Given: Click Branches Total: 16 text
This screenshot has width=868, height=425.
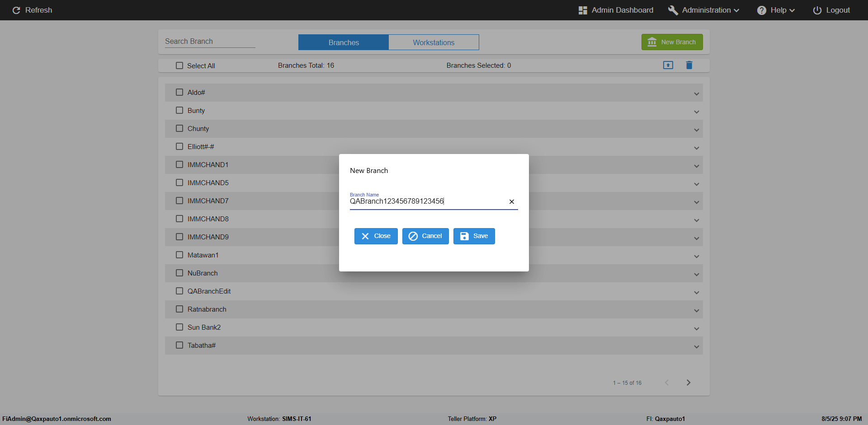Looking at the screenshot, I should pyautogui.click(x=306, y=65).
